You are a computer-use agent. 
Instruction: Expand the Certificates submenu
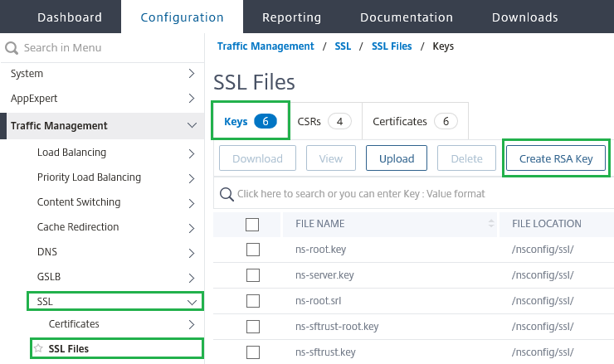(192, 324)
